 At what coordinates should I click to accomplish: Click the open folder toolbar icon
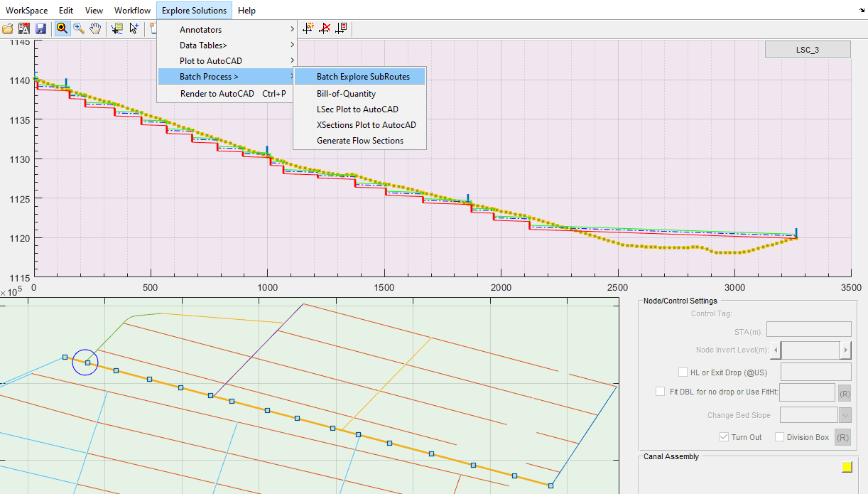pyautogui.click(x=8, y=28)
